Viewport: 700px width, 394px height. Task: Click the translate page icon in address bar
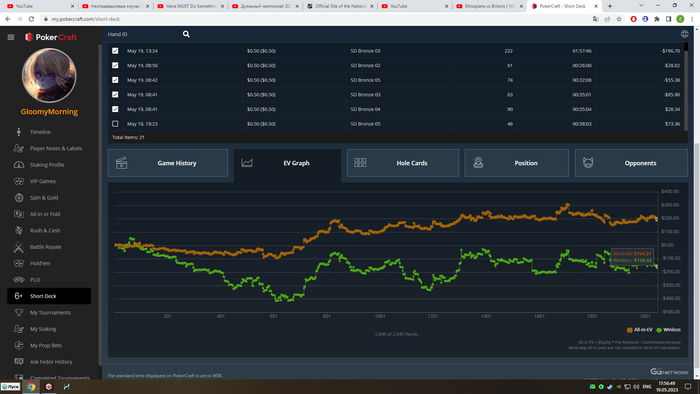596,19
